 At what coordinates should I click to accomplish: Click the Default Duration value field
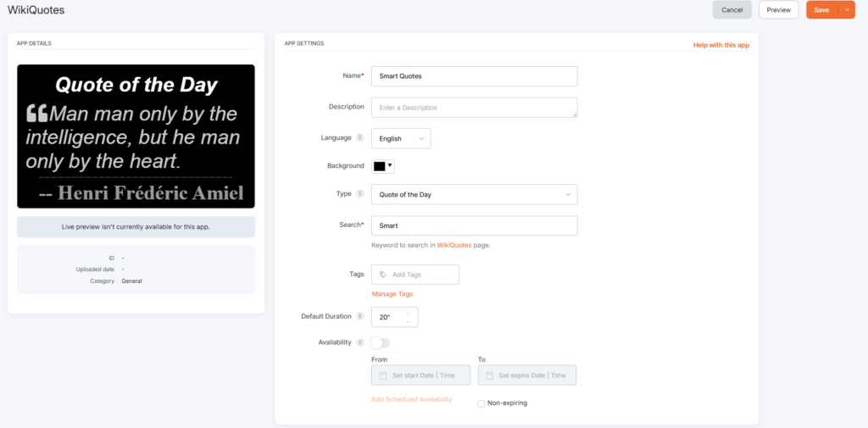point(395,317)
